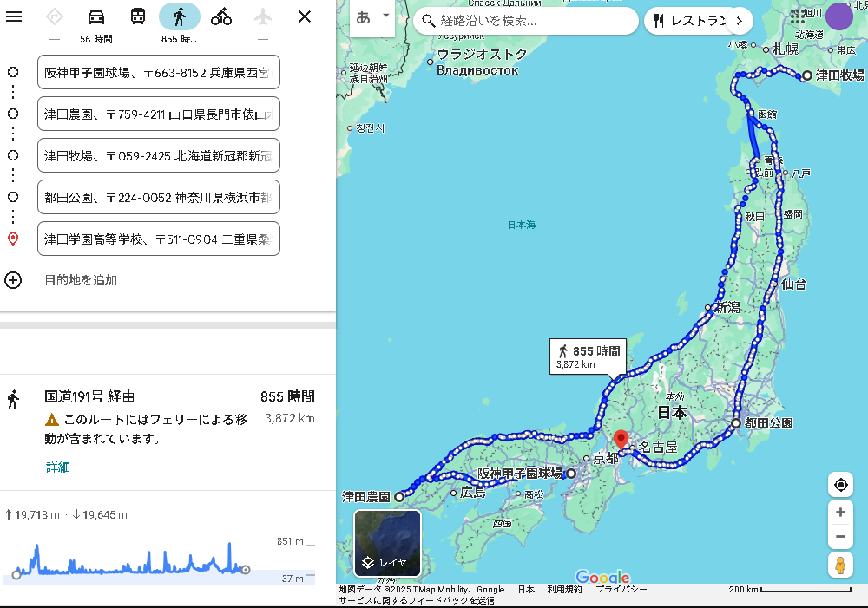The width and height of the screenshot is (868, 608).
Task: Click the 日本 footer link
Action: 526,589
